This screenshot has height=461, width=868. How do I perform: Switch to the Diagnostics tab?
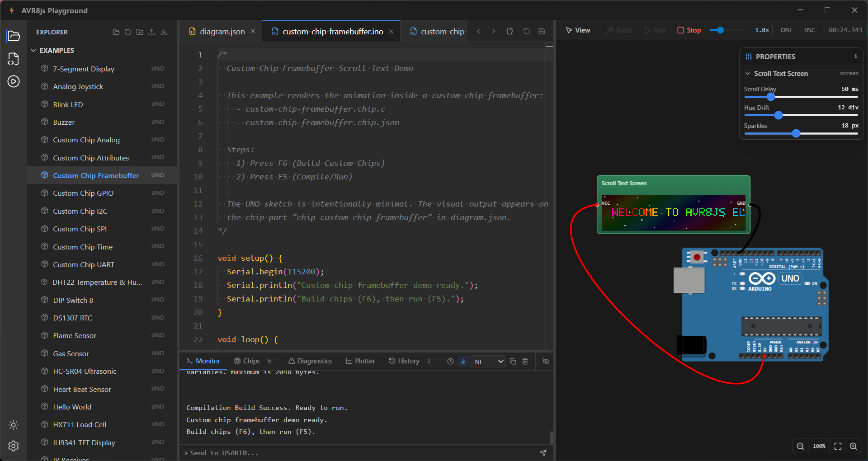coord(310,361)
